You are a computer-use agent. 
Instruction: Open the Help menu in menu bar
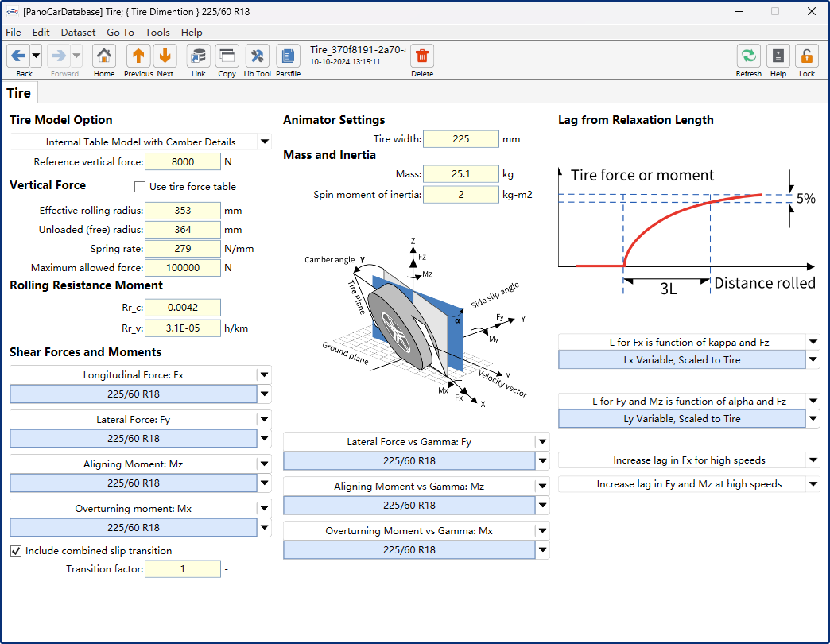click(x=192, y=33)
